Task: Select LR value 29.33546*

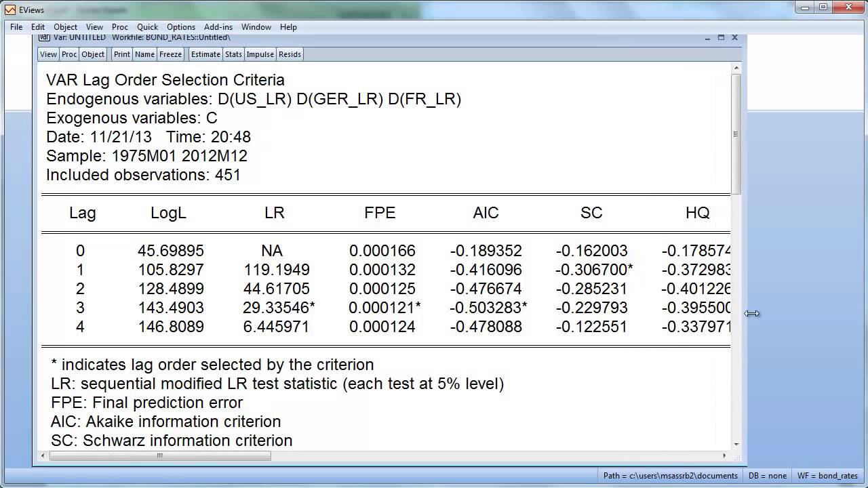Action: (x=279, y=308)
